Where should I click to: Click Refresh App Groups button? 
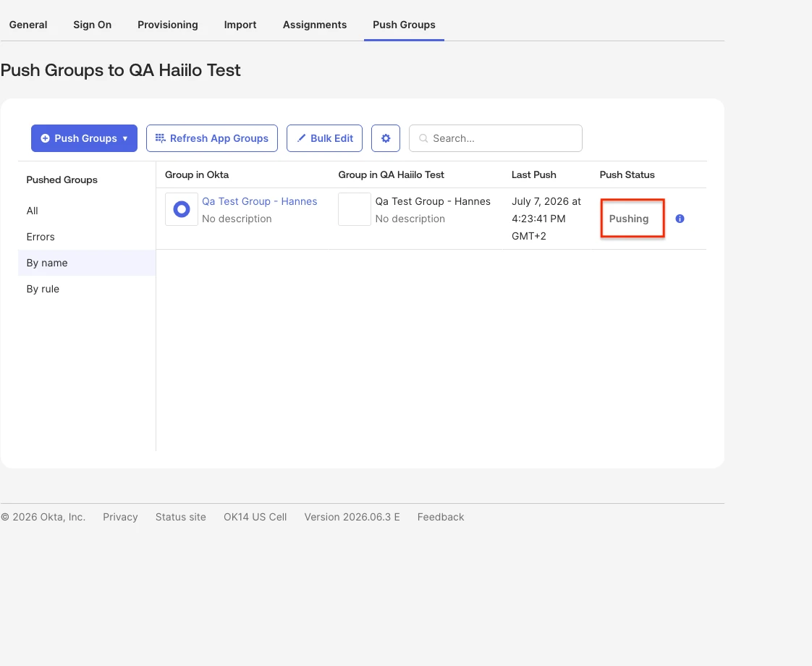[212, 138]
